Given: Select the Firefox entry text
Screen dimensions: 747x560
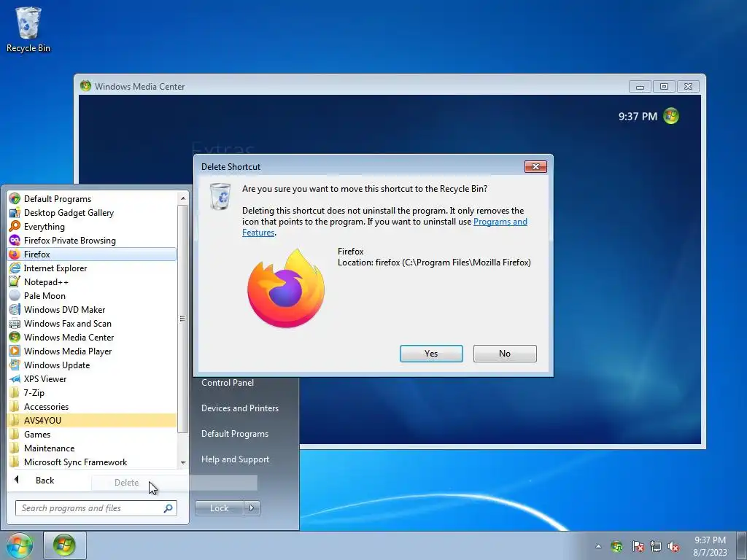Looking at the screenshot, I should [37, 254].
